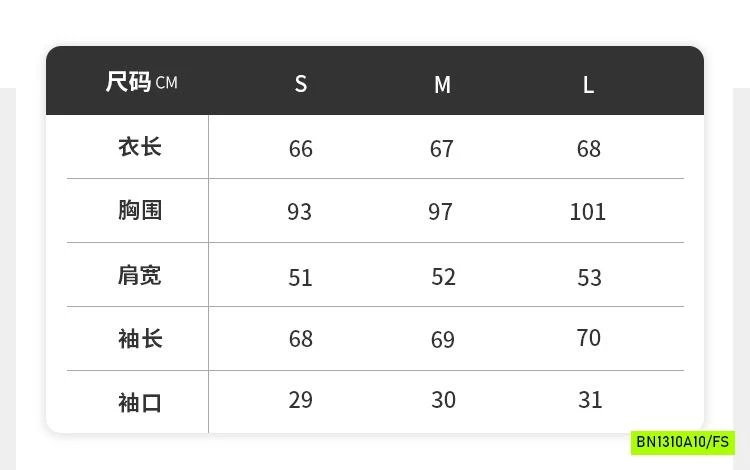Click the 胸围 row label

tap(140, 210)
